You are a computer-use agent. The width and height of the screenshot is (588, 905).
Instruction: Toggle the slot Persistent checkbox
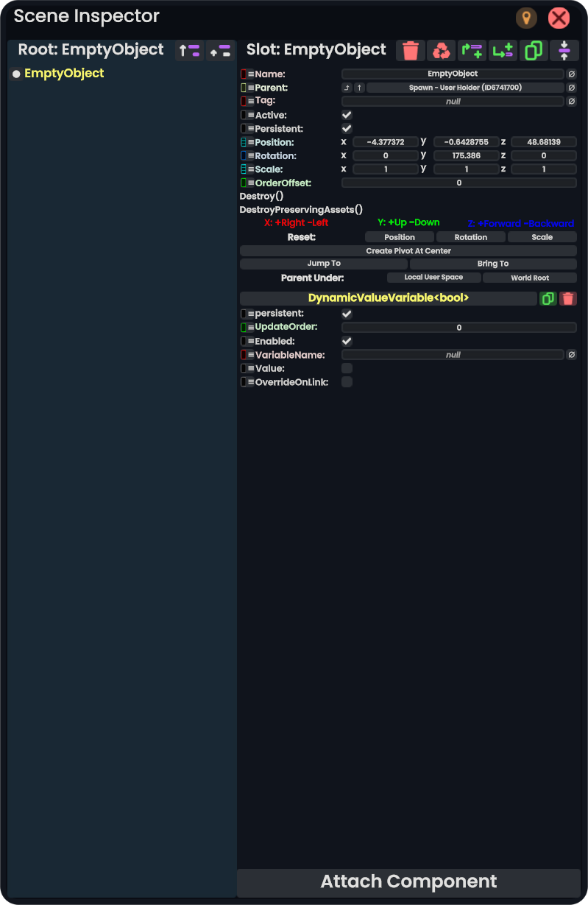(x=347, y=129)
